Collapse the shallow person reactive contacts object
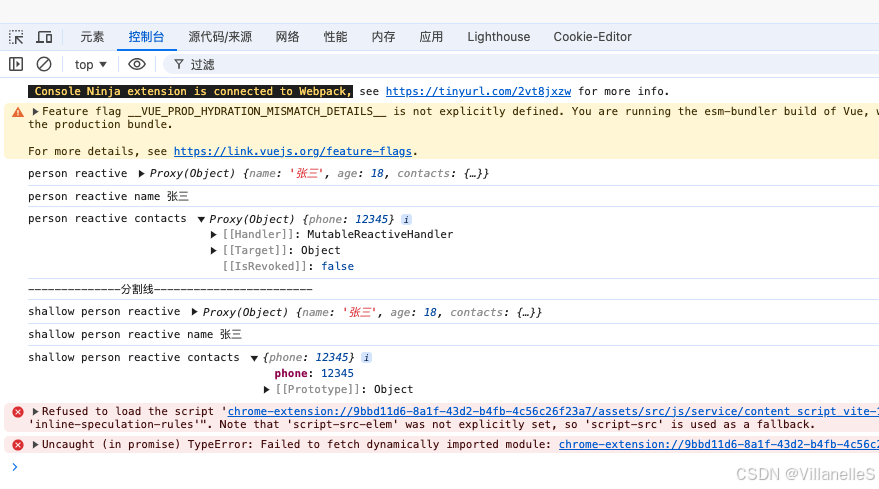879x489 pixels. point(254,358)
